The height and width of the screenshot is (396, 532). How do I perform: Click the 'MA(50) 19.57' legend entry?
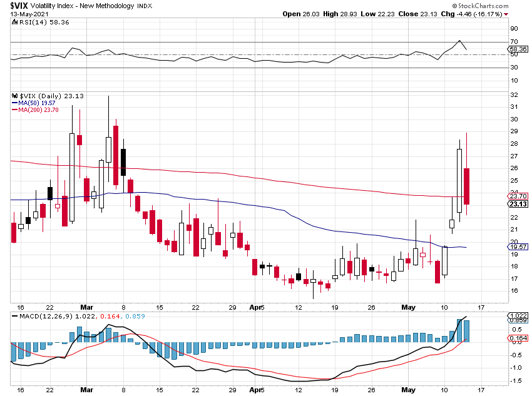coord(37,103)
